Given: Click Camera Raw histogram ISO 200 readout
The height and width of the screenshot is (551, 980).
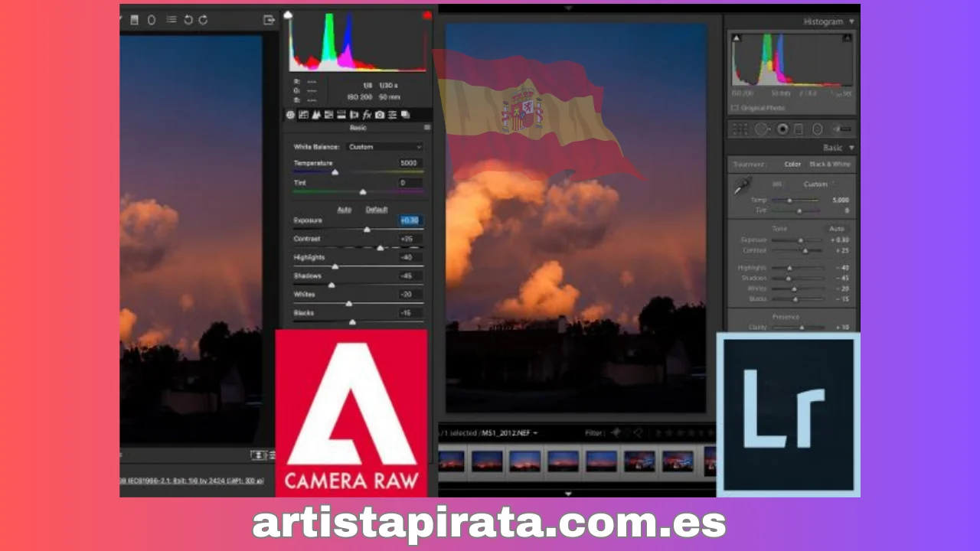Looking at the screenshot, I should 359,97.
